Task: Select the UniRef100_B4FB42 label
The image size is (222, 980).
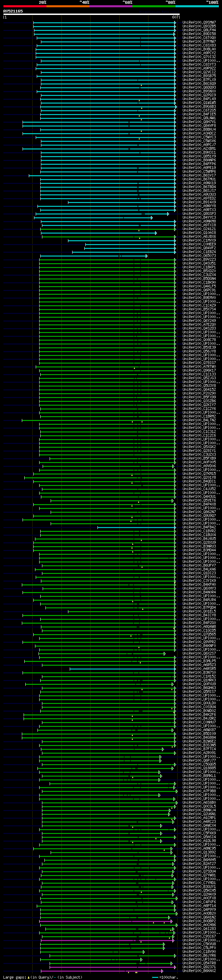Action: (x=199, y=527)
